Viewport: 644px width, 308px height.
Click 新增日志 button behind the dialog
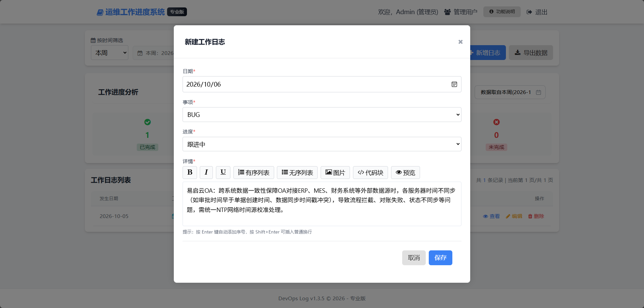[x=487, y=53]
